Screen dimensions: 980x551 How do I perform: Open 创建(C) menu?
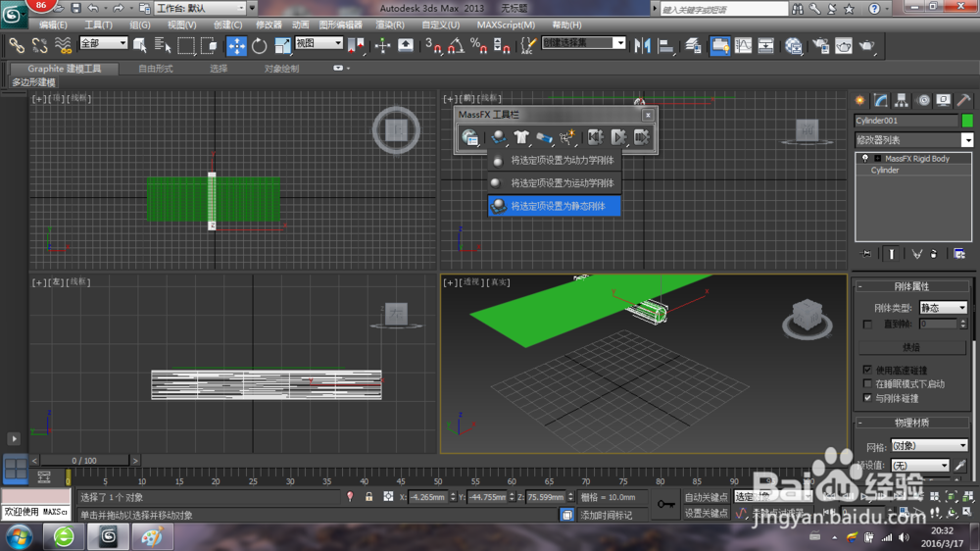click(227, 25)
